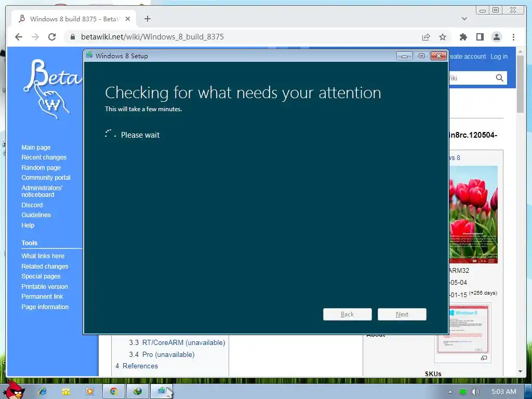Click the volume speaker tray icon
532x399 pixels.
[x=475, y=392]
